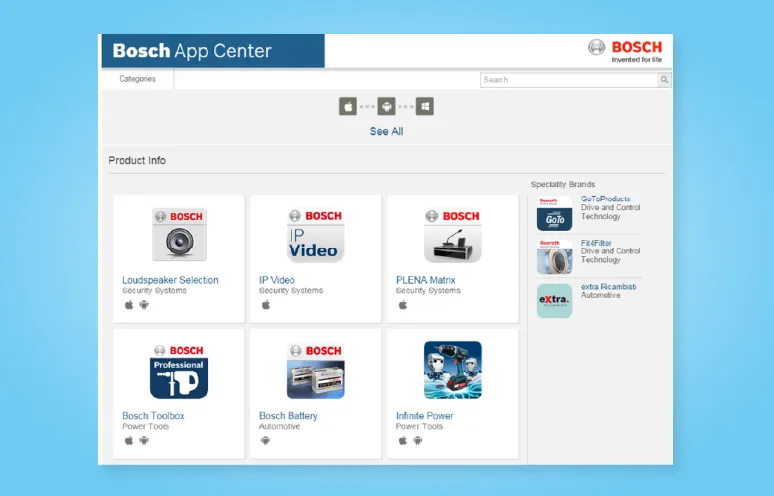This screenshot has width=774, height=496.
Task: Open the IP Video title link
Action: click(x=276, y=280)
